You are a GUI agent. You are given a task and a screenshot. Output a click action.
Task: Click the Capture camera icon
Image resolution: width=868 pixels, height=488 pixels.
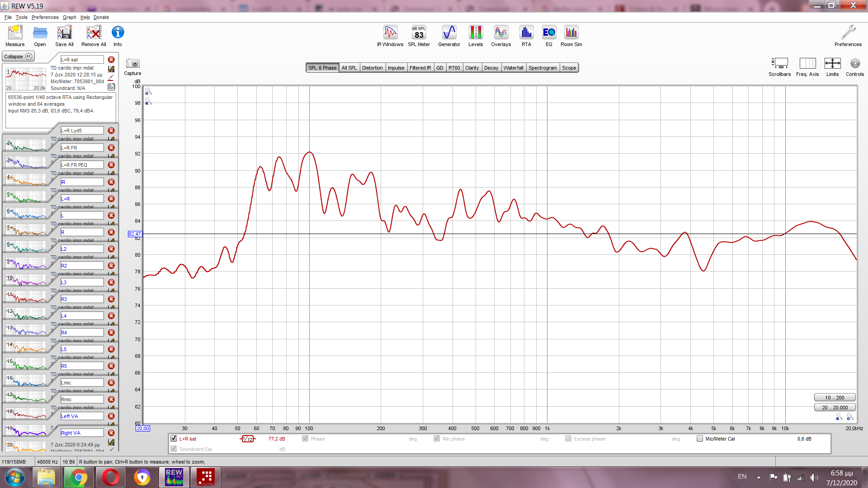tap(132, 64)
